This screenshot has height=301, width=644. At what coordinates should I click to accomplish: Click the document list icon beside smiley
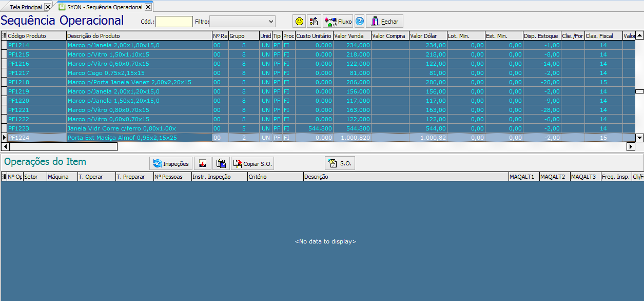(314, 21)
